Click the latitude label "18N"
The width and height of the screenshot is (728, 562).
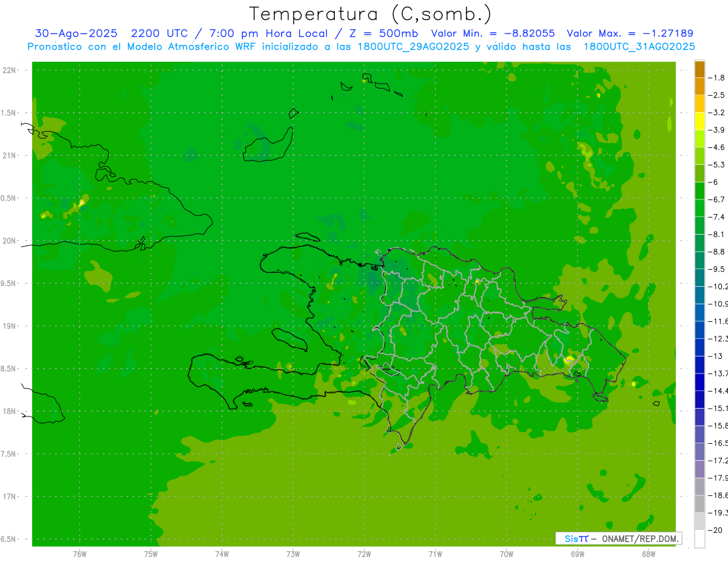pyautogui.click(x=8, y=411)
